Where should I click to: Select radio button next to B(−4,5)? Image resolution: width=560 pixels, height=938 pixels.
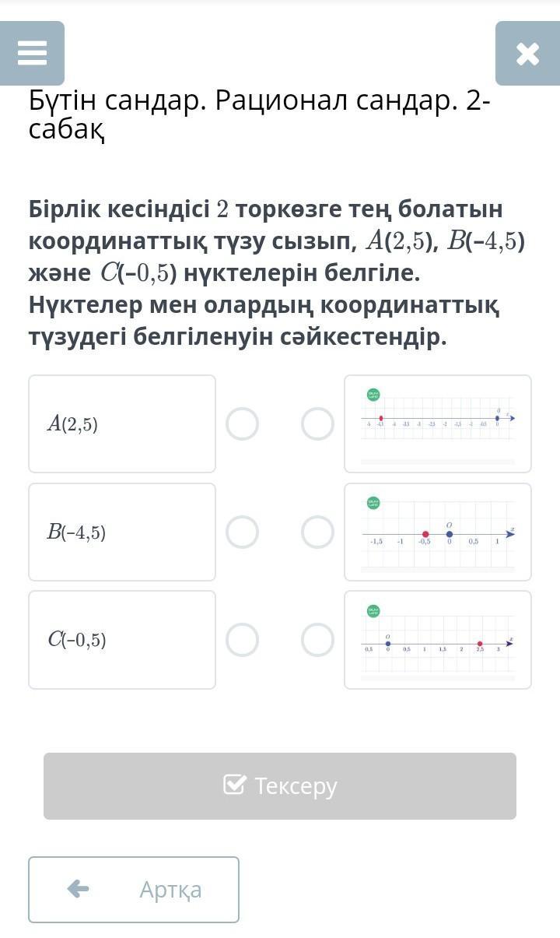tap(243, 532)
